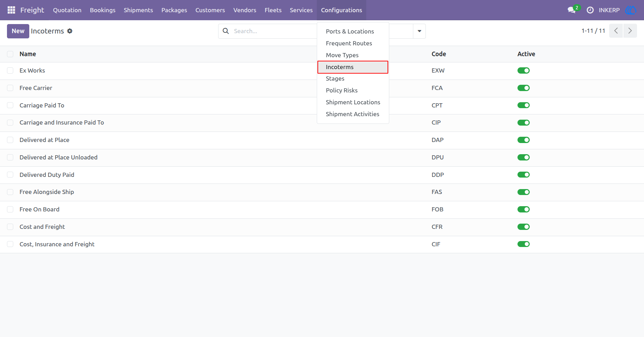Click the user avatar logo icon

tap(631, 10)
